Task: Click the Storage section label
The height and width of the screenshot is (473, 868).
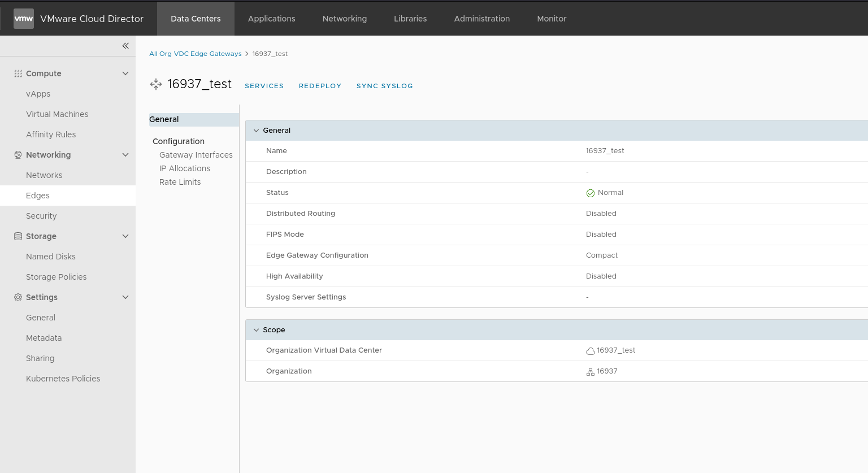Action: (41, 236)
